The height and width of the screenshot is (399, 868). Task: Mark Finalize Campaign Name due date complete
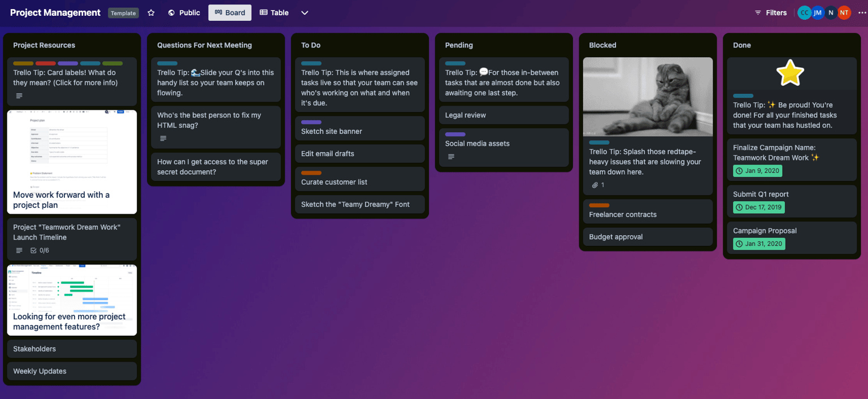(740, 171)
